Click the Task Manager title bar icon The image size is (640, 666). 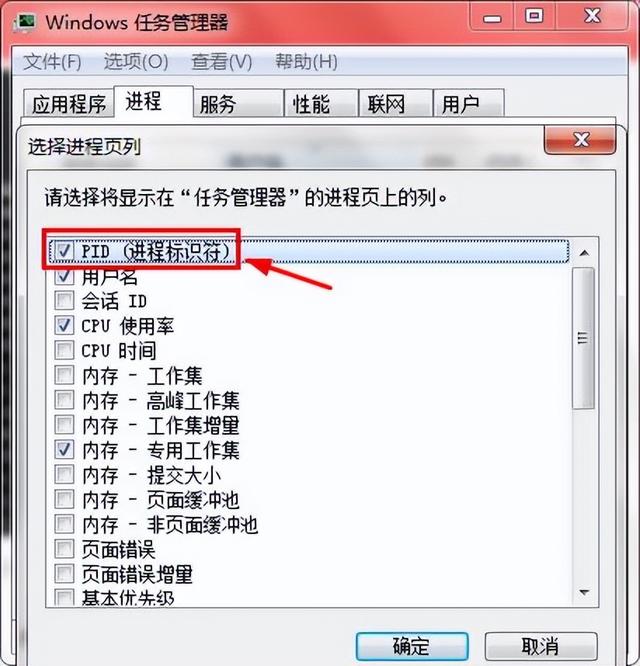click(25, 23)
